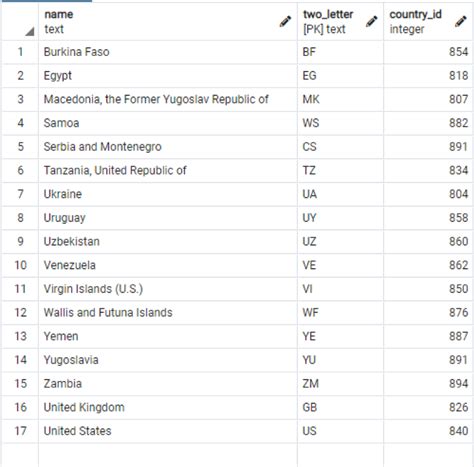Viewport: 474px width, 467px height.
Task: Click the United Kingdom name cell
Action: [168, 407]
